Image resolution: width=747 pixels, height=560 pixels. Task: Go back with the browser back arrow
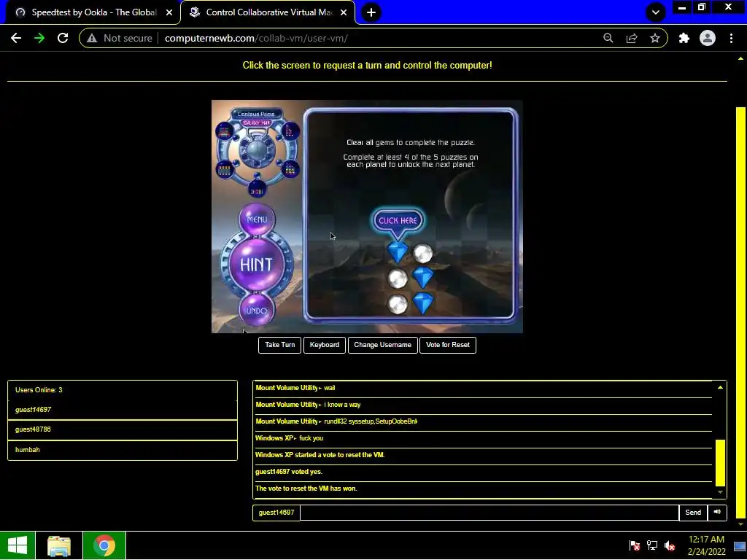coord(16,38)
